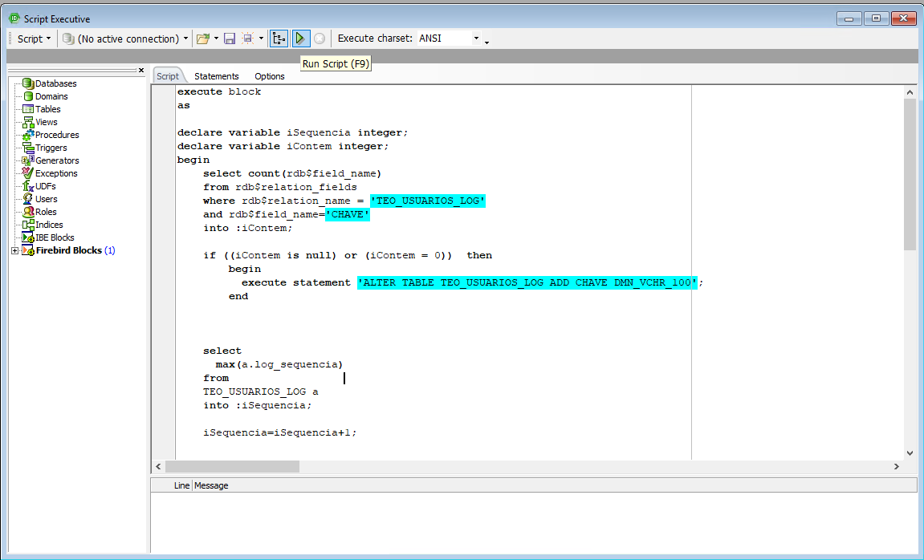
Task: Select the Tables node icon
Action: (x=28, y=109)
